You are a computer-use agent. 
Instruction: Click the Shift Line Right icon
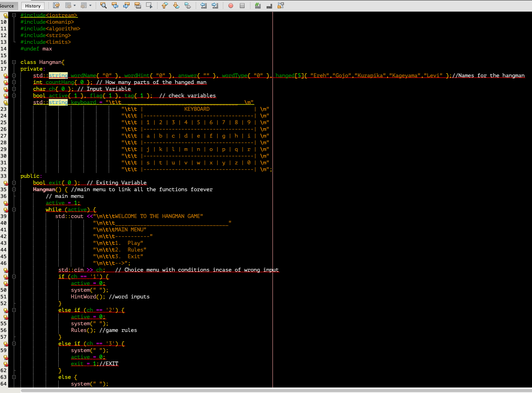coord(215,6)
